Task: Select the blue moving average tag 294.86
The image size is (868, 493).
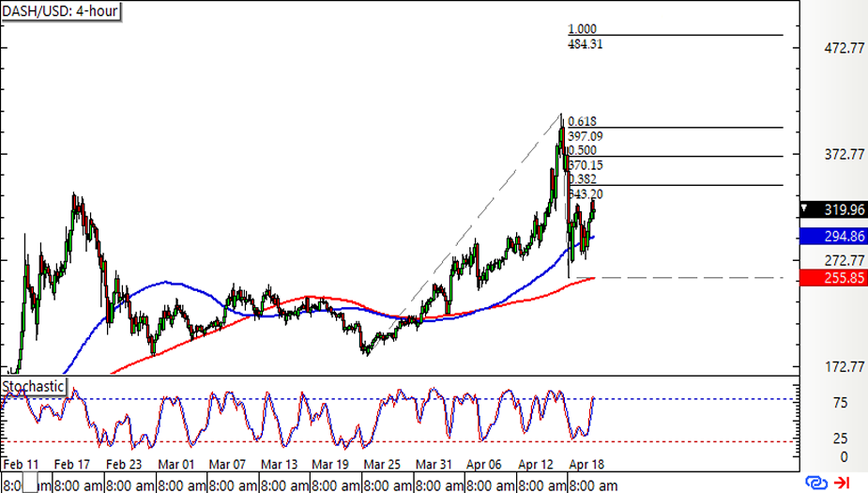Action: (x=834, y=237)
